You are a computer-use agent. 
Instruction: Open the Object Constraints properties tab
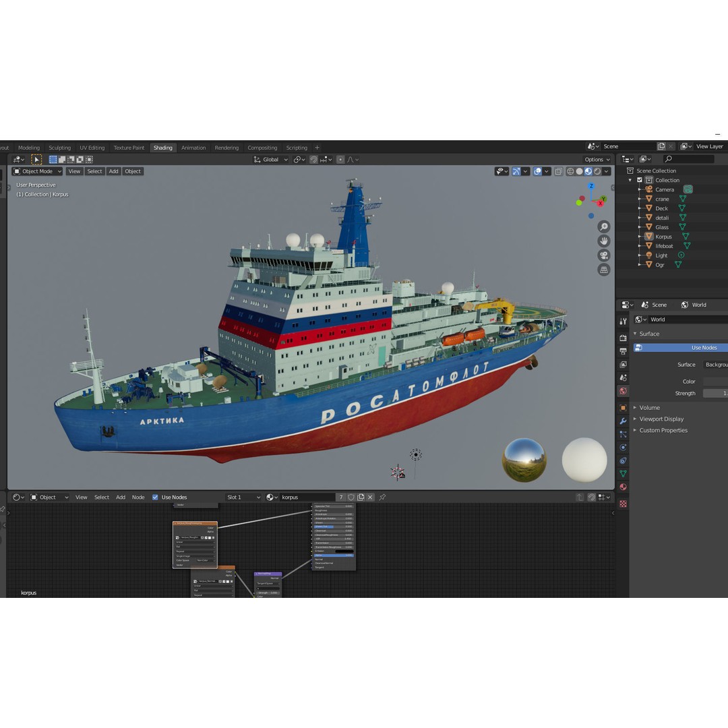click(623, 460)
